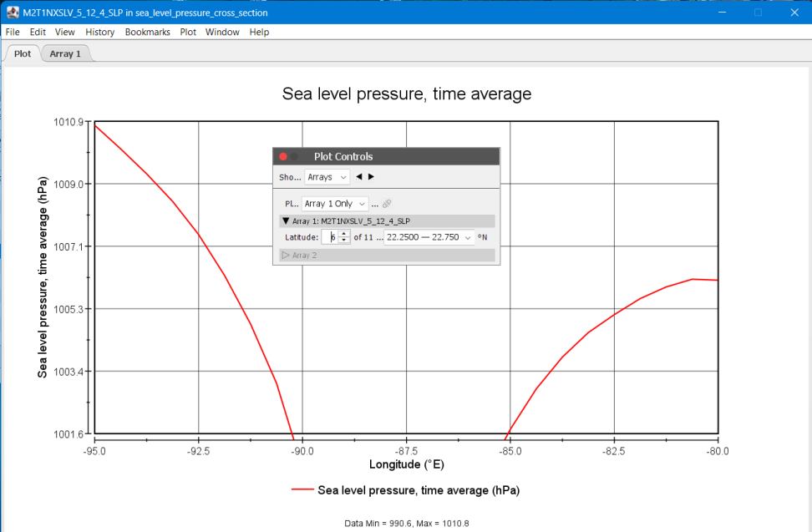Click the 1001.6 y-axis tick label
This screenshot has height=532, width=812.
(x=69, y=434)
